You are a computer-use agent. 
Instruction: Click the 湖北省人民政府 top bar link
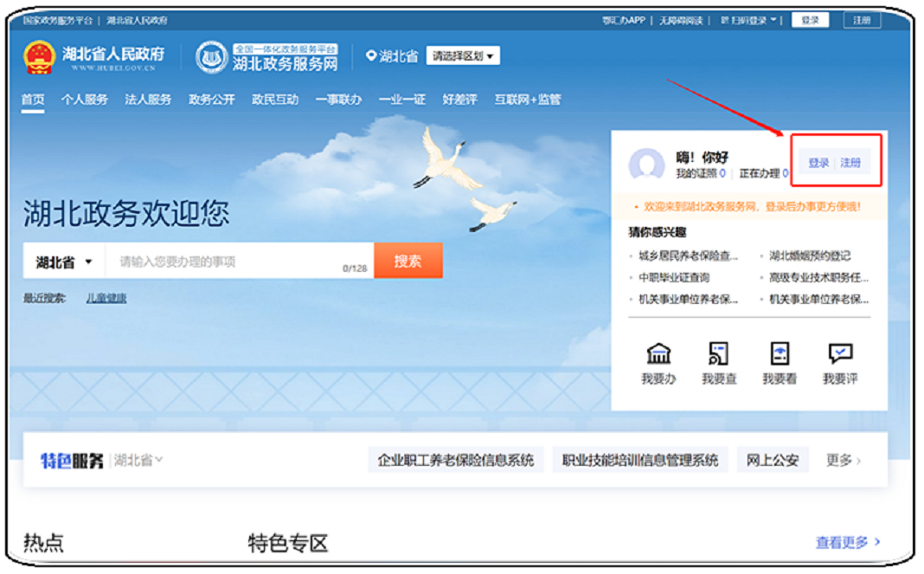[x=137, y=21]
